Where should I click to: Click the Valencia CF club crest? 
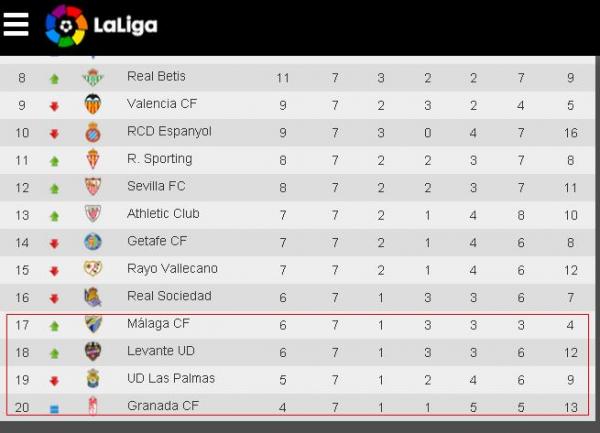pyautogui.click(x=91, y=104)
